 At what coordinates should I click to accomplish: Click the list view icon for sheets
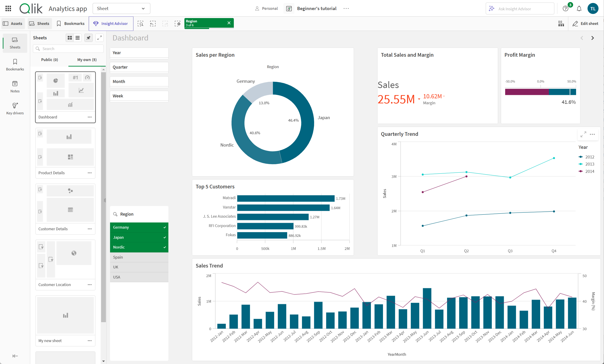tap(77, 38)
